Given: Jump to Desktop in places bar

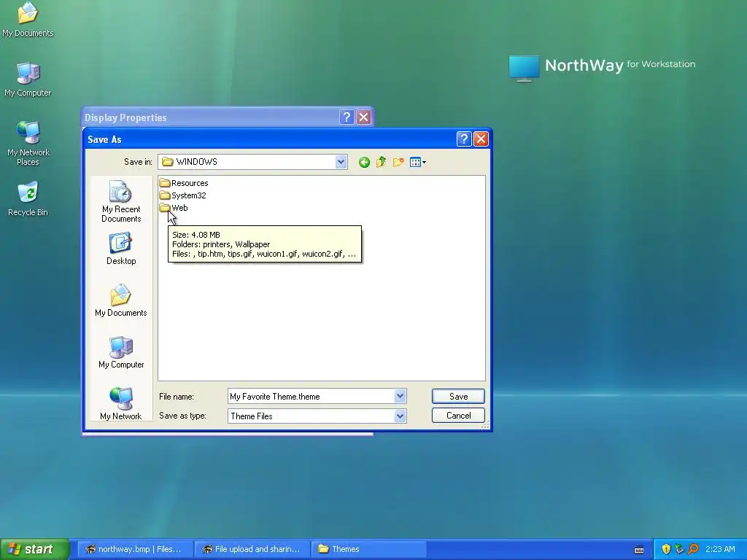Looking at the screenshot, I should click(x=121, y=249).
